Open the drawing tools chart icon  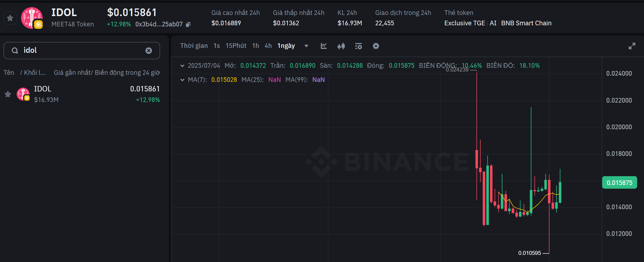coord(323,46)
